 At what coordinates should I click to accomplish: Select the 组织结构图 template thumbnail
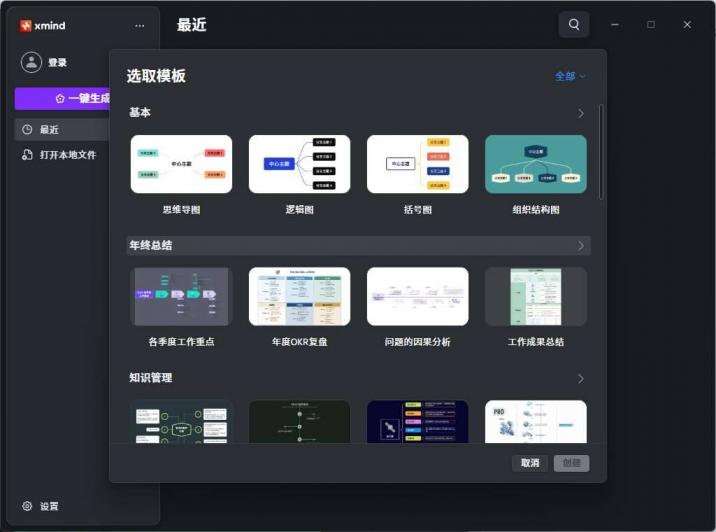tap(536, 164)
